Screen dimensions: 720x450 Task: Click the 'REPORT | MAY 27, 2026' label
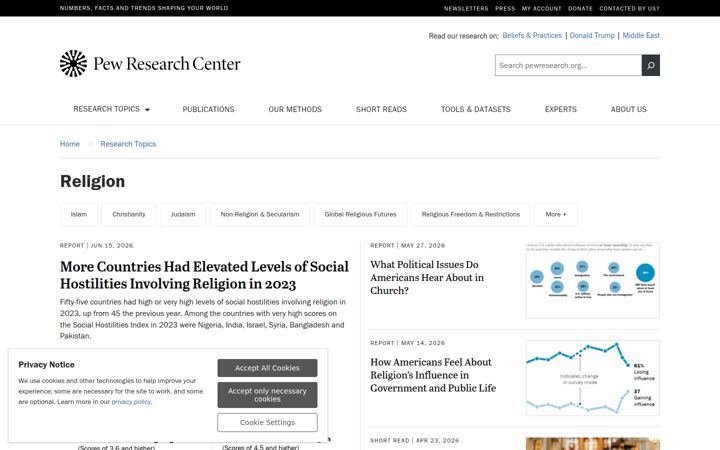point(407,246)
